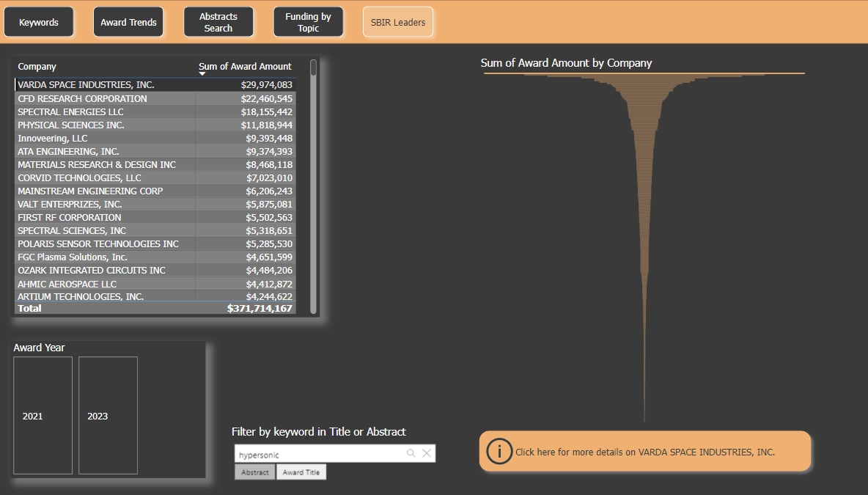Image resolution: width=868 pixels, height=495 pixels.
Task: Select PHYSICAL SCIENCES INC. row
Action: (155, 125)
